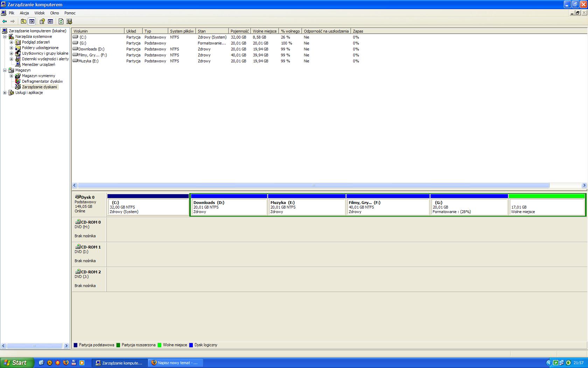Image resolution: width=588 pixels, height=368 pixels.
Task: Click the uTorrent tray icon
Action: click(555, 363)
